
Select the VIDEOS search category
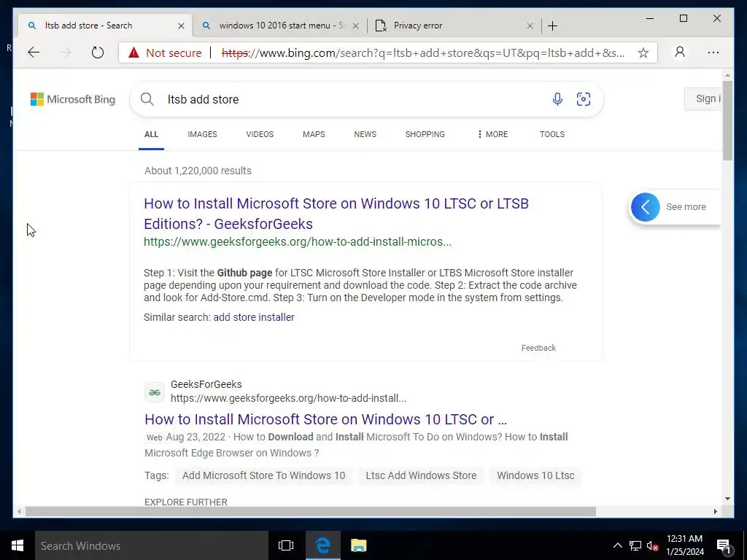click(x=260, y=134)
